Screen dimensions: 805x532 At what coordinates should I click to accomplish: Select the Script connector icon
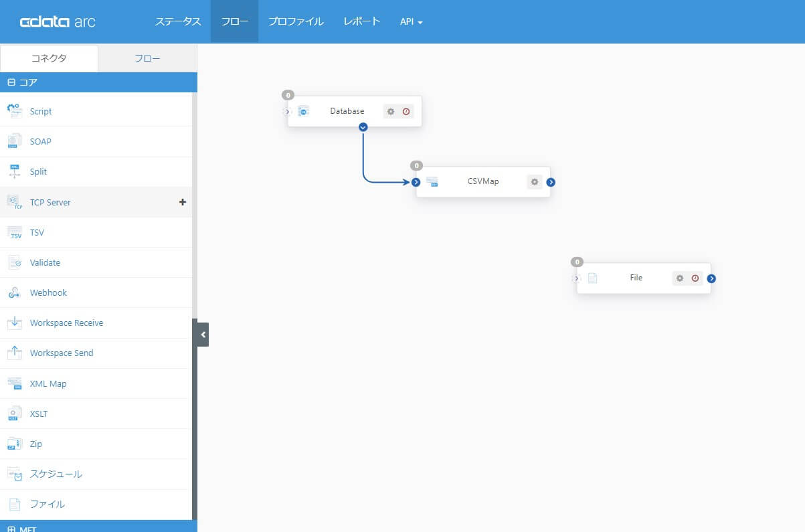[14, 111]
